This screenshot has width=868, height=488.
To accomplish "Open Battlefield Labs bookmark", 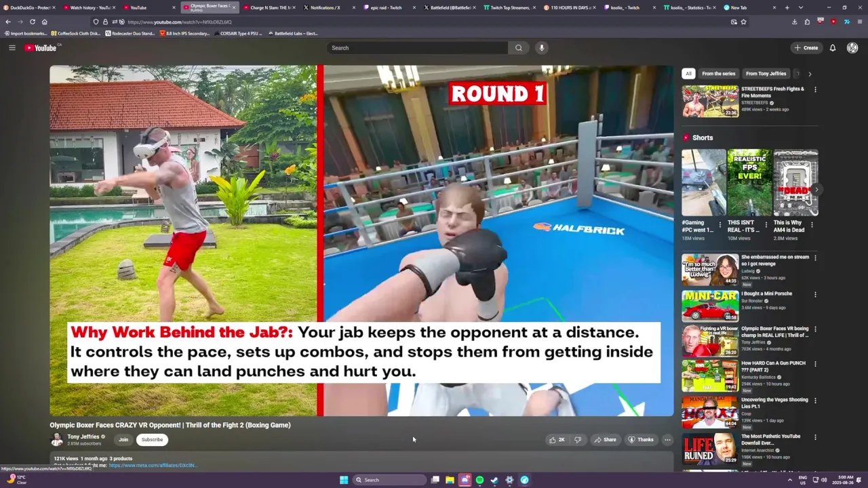I will pyautogui.click(x=293, y=33).
